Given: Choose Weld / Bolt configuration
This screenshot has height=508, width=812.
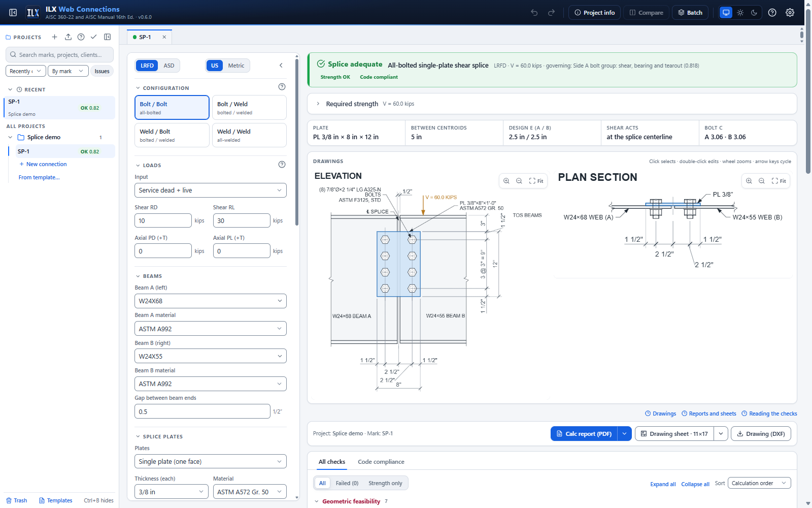Looking at the screenshot, I should 172,135.
